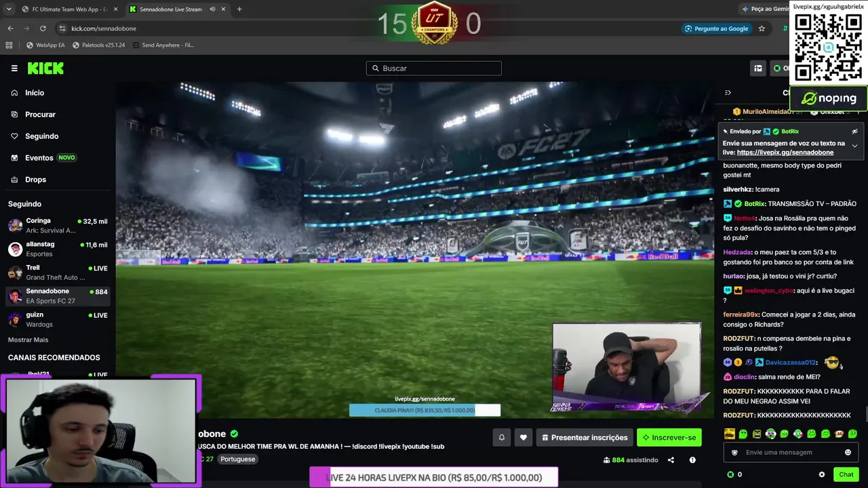Close the FC Ultimate Team tab
Screen dimensions: 868x488
point(115,9)
